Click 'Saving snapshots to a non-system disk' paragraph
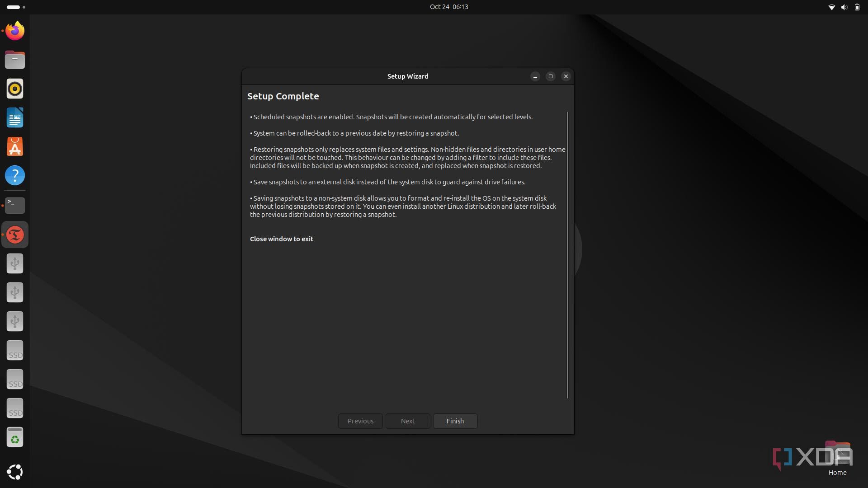This screenshot has width=868, height=488. 403,206
